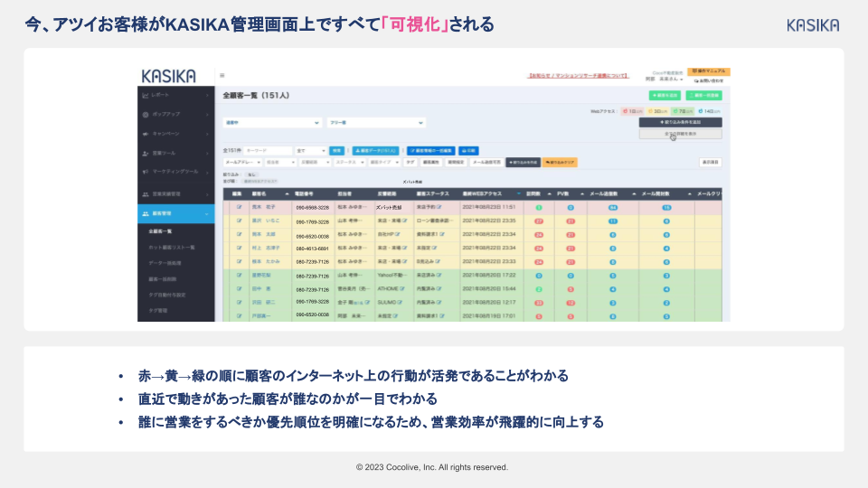868x488 pixels.
Task: Click edit icon for the 23:35 access row
Action: pyautogui.click(x=239, y=221)
